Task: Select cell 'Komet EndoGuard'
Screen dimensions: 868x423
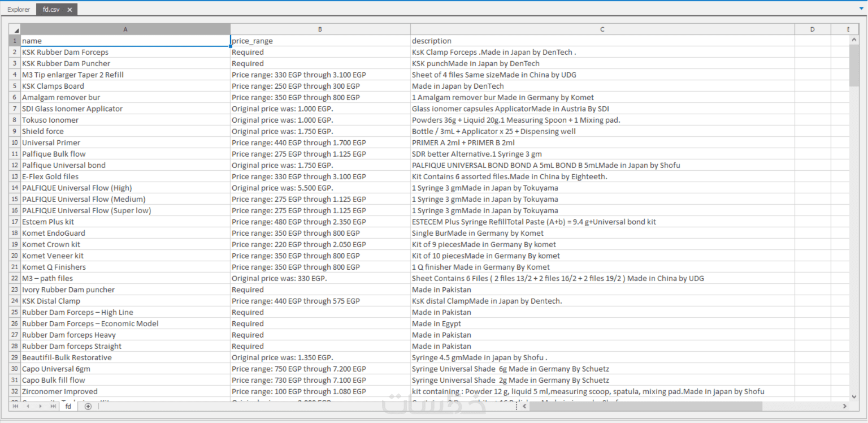Action: pyautogui.click(x=125, y=233)
